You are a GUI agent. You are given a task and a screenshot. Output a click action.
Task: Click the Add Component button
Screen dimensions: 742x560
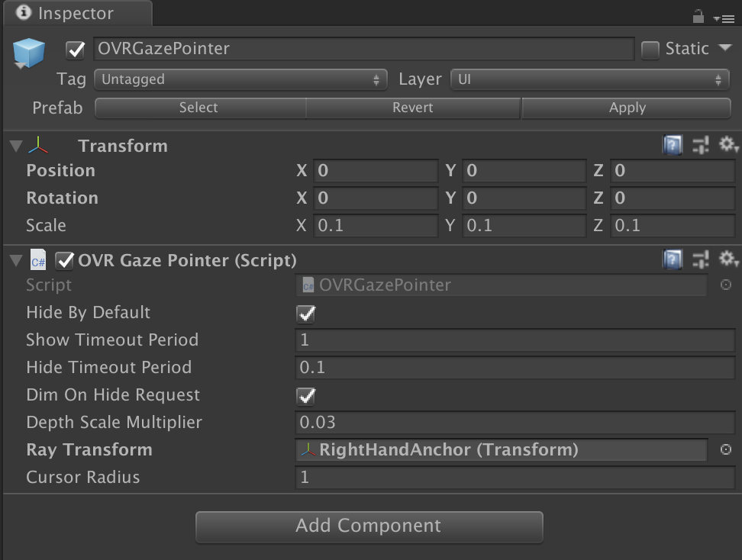[369, 526]
